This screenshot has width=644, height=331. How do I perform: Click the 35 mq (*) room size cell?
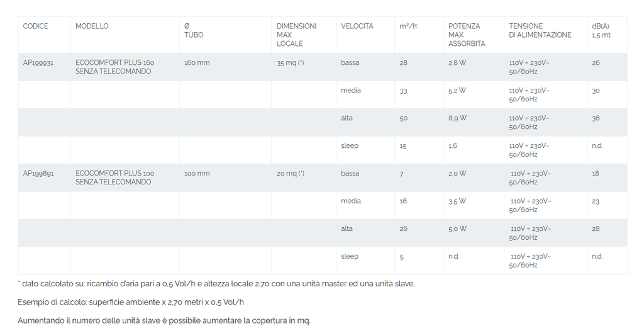290,63
